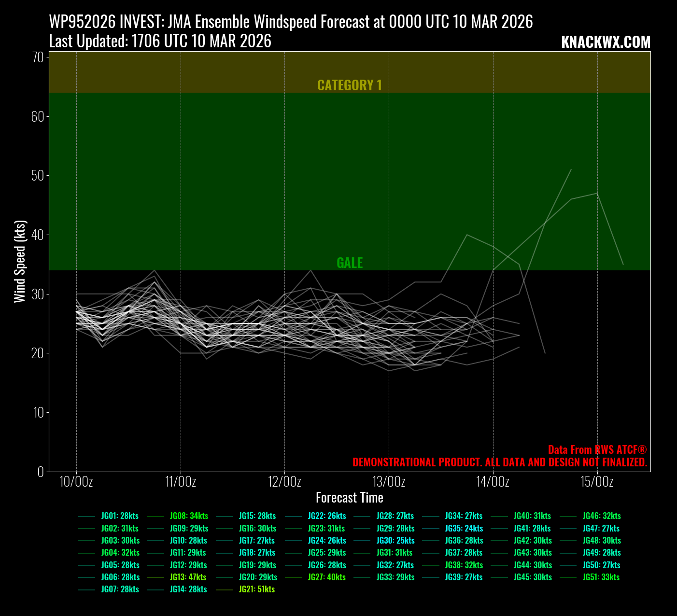Viewport: 677px width, 616px height.
Task: Click the JG27: 40kts legend entry
Action: [x=326, y=577]
